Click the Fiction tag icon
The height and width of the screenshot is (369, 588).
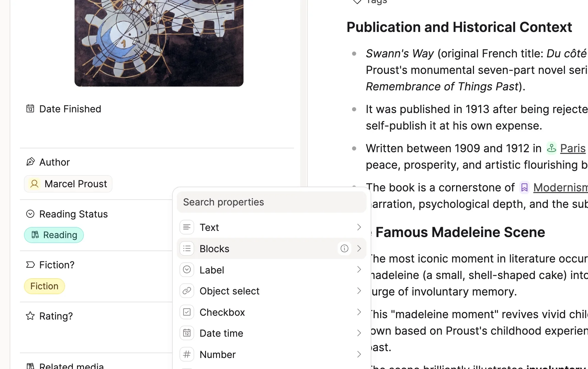30,265
